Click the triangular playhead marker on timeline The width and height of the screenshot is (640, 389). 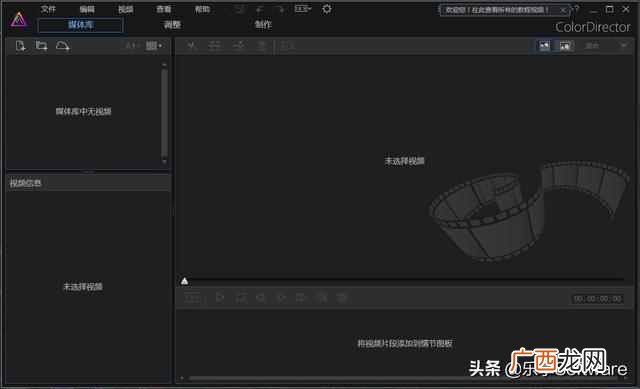point(184,281)
